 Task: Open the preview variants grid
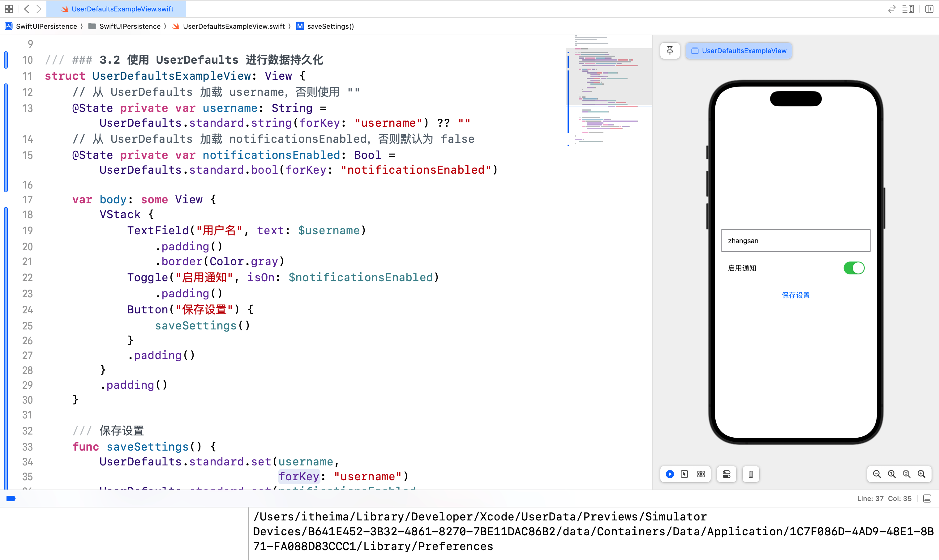point(701,474)
